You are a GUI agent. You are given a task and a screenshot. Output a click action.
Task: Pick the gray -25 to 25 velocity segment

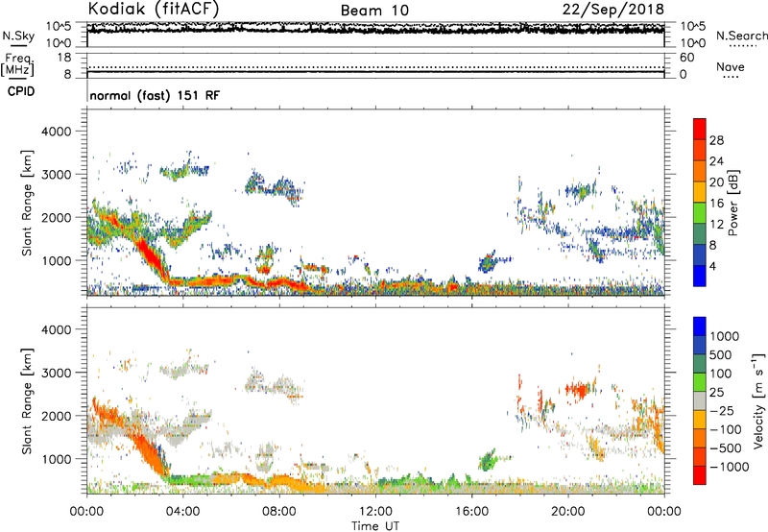click(700, 400)
